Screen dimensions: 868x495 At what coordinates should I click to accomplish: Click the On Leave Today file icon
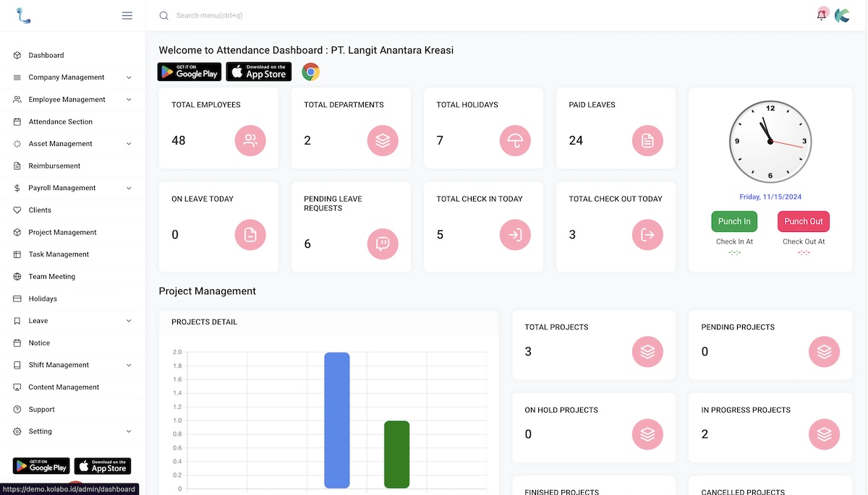[250, 235]
